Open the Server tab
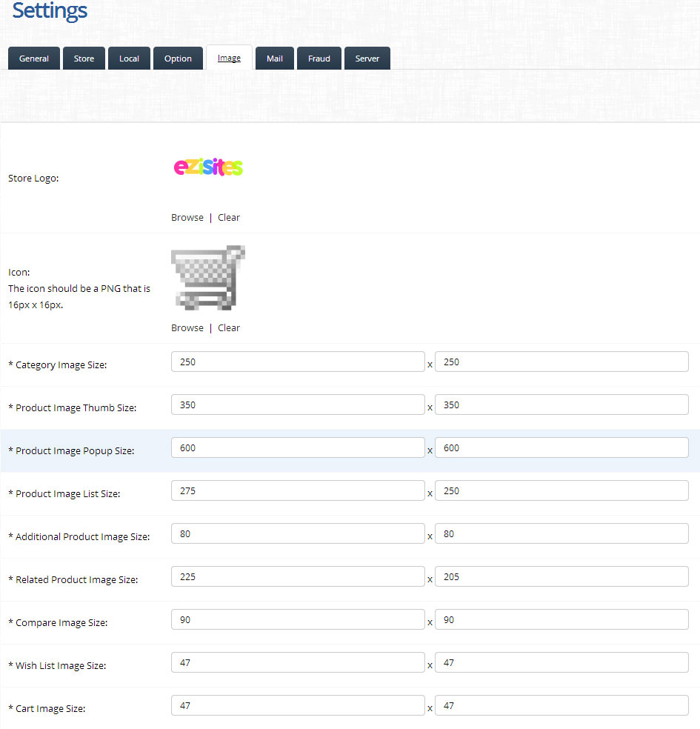The height and width of the screenshot is (729, 700). pos(367,59)
